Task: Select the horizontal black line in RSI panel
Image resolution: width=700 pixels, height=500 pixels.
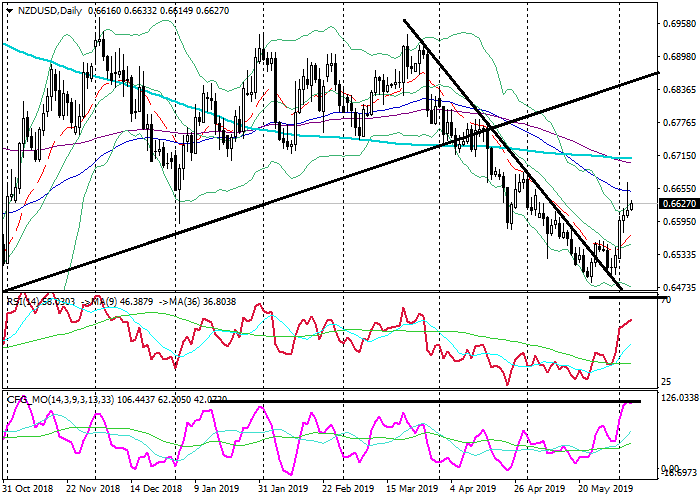Action: (x=620, y=297)
